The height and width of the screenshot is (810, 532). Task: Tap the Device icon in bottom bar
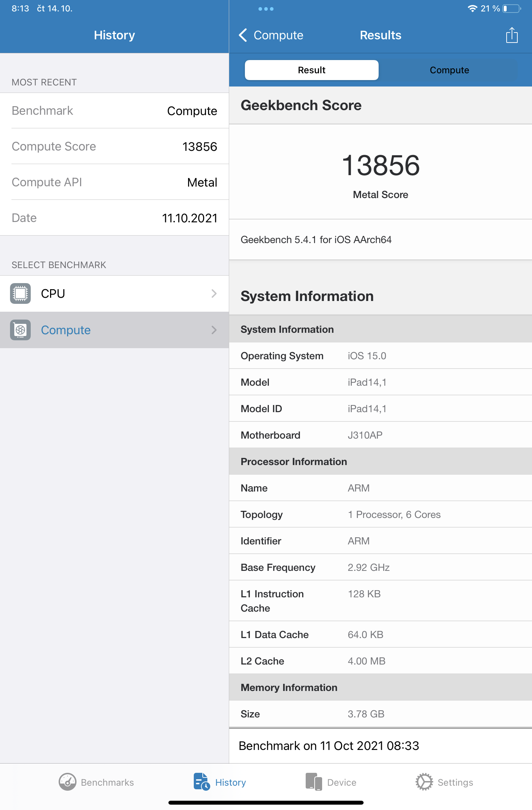(314, 782)
